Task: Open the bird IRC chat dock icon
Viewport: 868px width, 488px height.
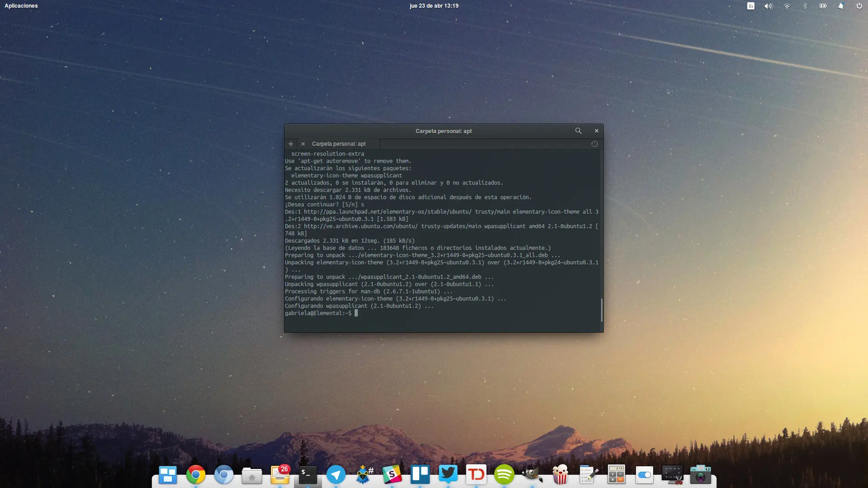Action: pos(364,475)
